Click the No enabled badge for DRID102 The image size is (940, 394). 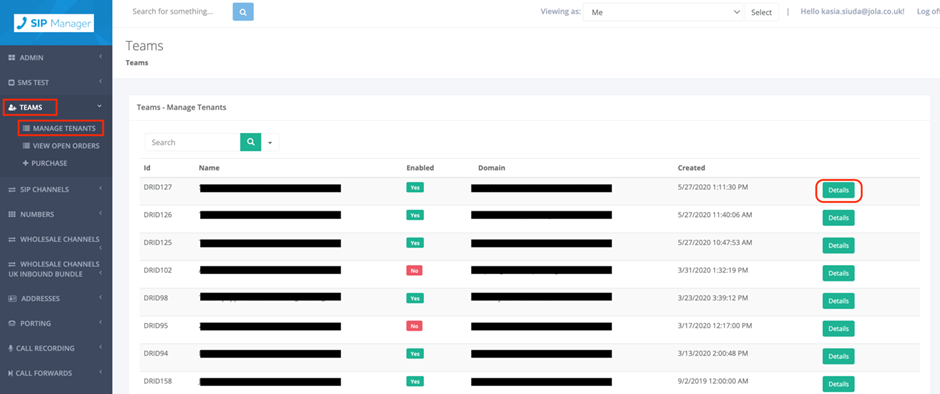[414, 270]
